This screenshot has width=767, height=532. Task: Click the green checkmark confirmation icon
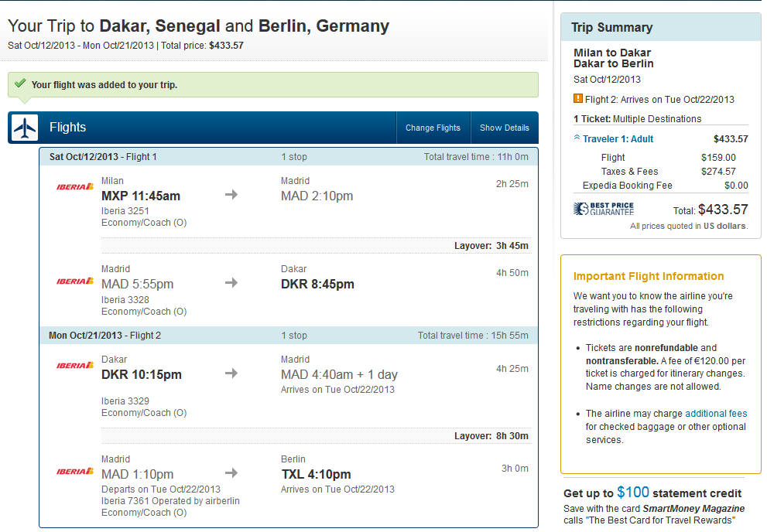(20, 84)
